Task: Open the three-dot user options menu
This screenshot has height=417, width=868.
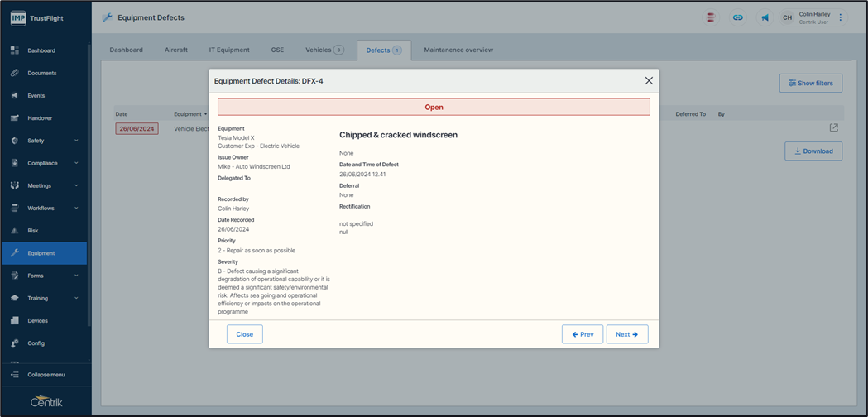Action: (841, 17)
